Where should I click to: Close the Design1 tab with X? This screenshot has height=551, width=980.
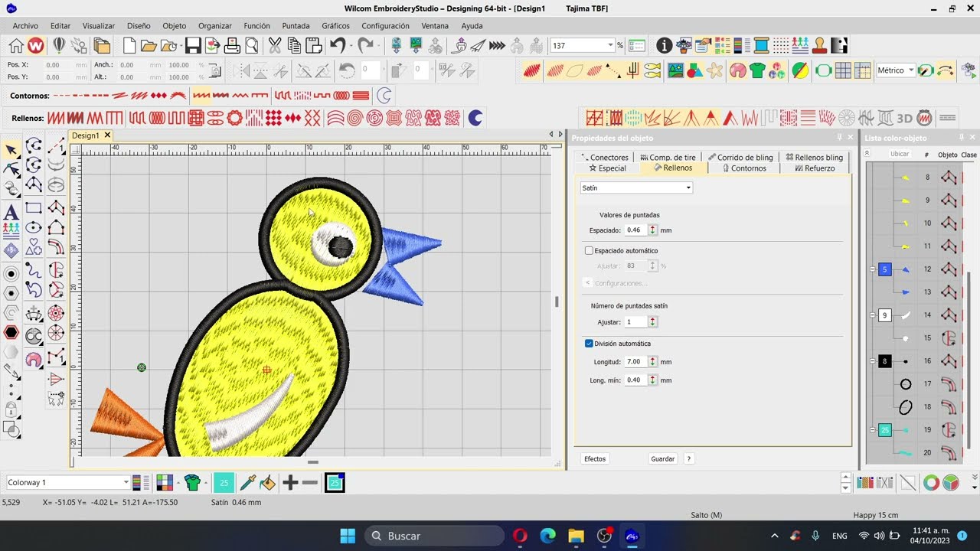pos(107,135)
